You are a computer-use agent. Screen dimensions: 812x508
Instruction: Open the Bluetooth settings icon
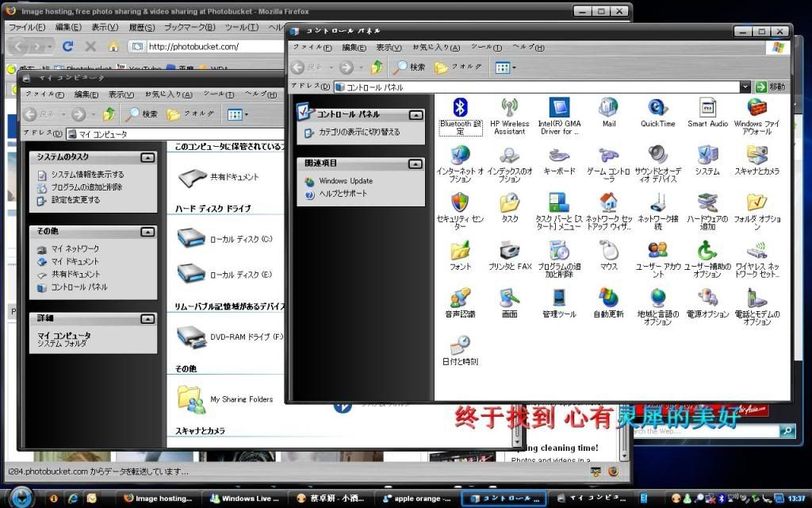(460, 108)
